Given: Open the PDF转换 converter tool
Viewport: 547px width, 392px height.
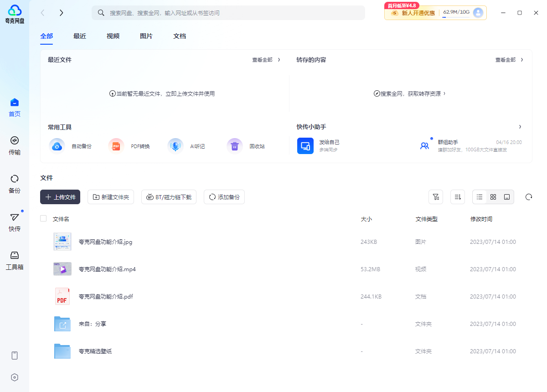Looking at the screenshot, I should click(x=131, y=145).
